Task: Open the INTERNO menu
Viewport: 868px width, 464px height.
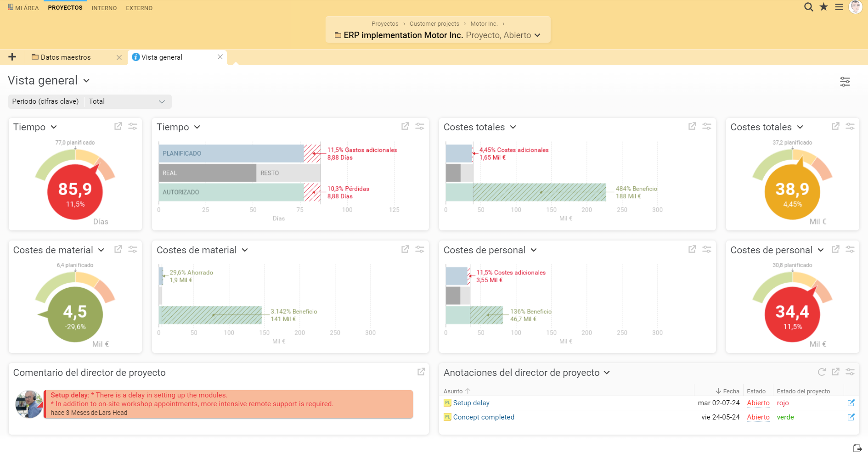Action: pos(104,8)
